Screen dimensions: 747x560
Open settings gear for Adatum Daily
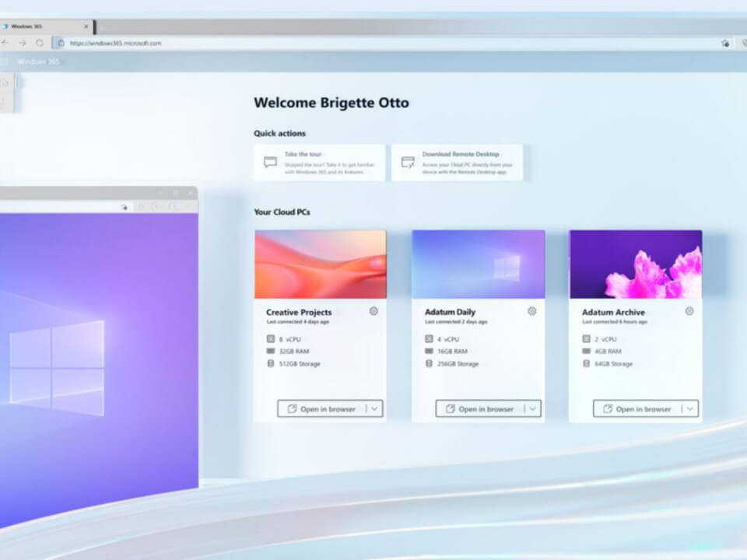point(531,311)
